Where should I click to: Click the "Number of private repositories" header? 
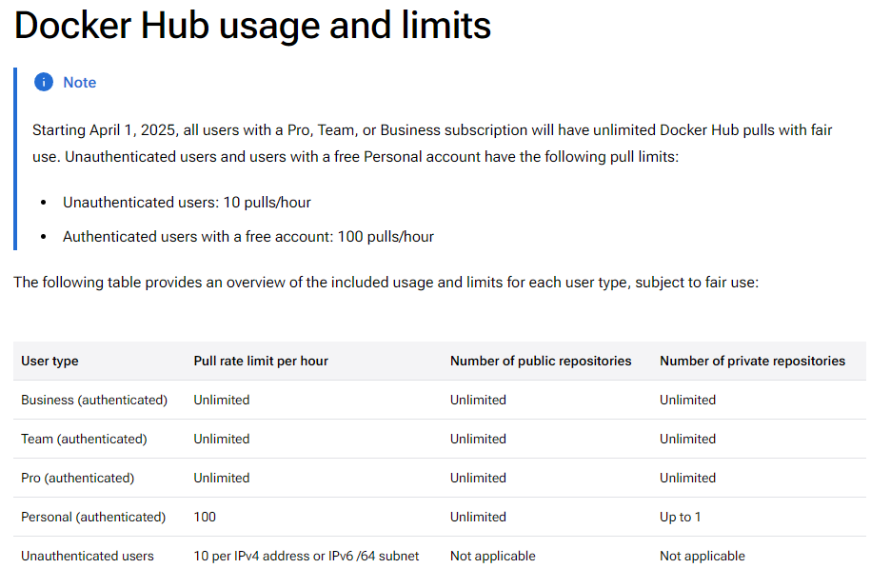pyautogui.click(x=752, y=361)
